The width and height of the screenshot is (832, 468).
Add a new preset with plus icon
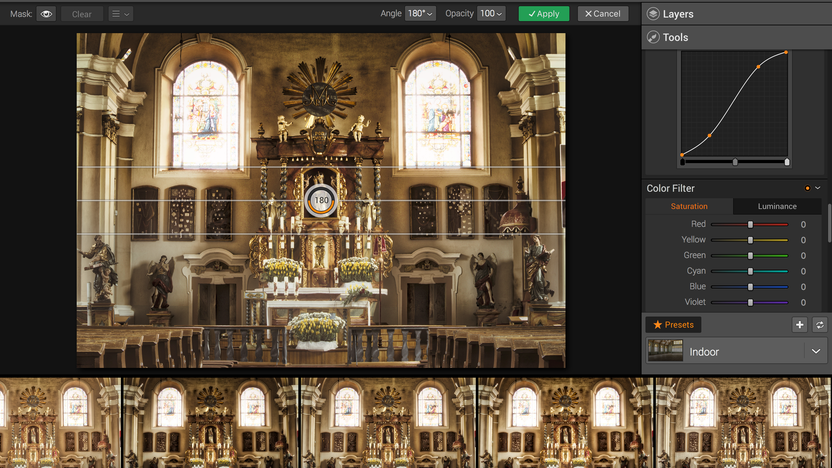(800, 325)
